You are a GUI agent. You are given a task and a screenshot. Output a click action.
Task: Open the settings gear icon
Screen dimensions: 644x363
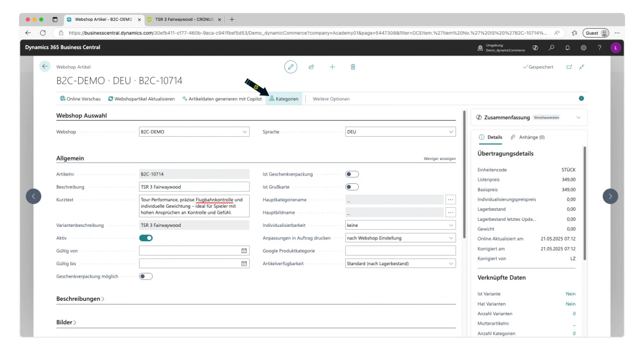pyautogui.click(x=584, y=48)
